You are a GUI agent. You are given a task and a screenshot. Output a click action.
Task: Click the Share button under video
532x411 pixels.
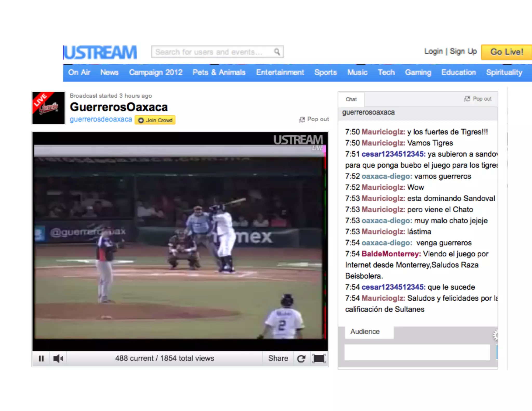pos(278,359)
